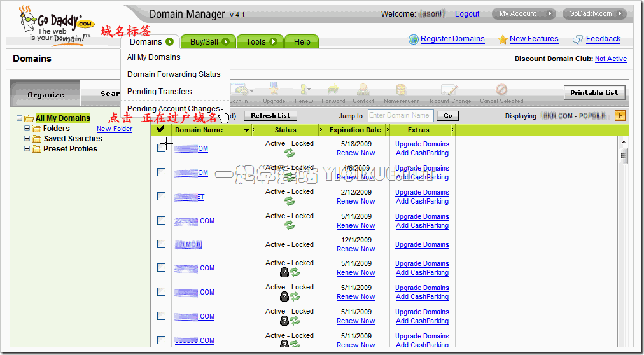
Task: Click the Cancel Selected toolbar icon
Action: [x=501, y=90]
